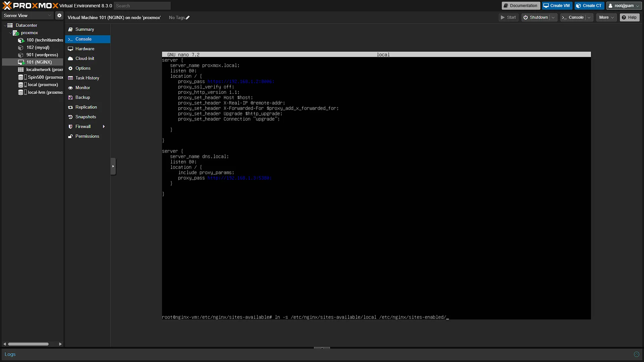Expand the Firewall submenu arrow
Screen dimensions: 644x362
104,127
